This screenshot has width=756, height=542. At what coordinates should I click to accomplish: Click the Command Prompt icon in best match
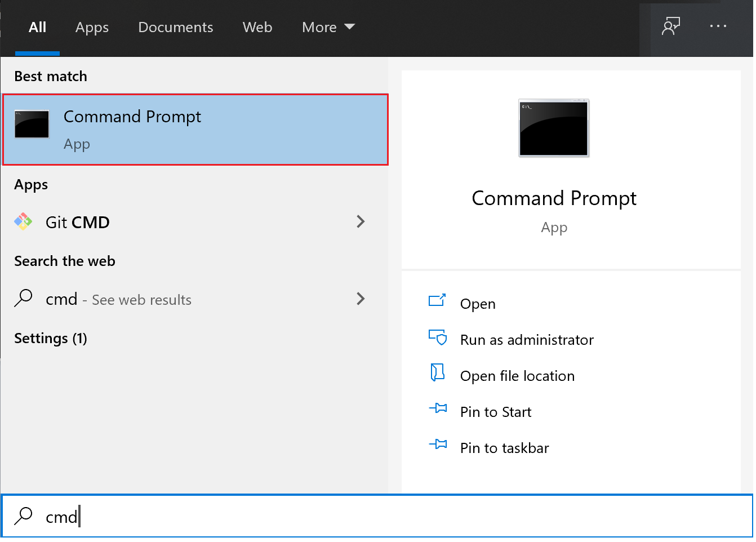coord(32,125)
